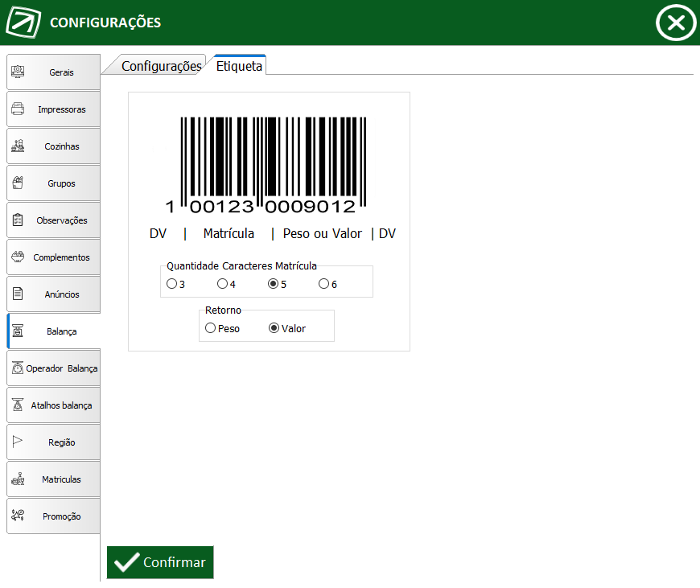Close the Configurações window

click(x=676, y=23)
